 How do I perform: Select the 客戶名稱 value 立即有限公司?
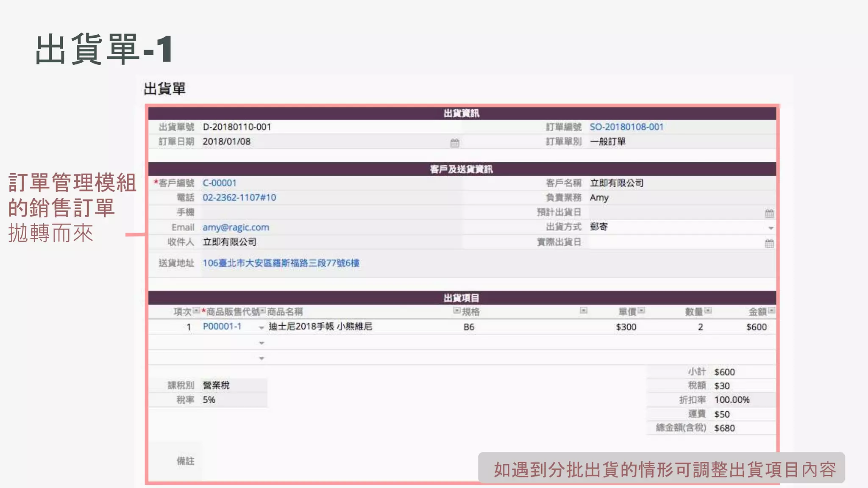tap(616, 183)
